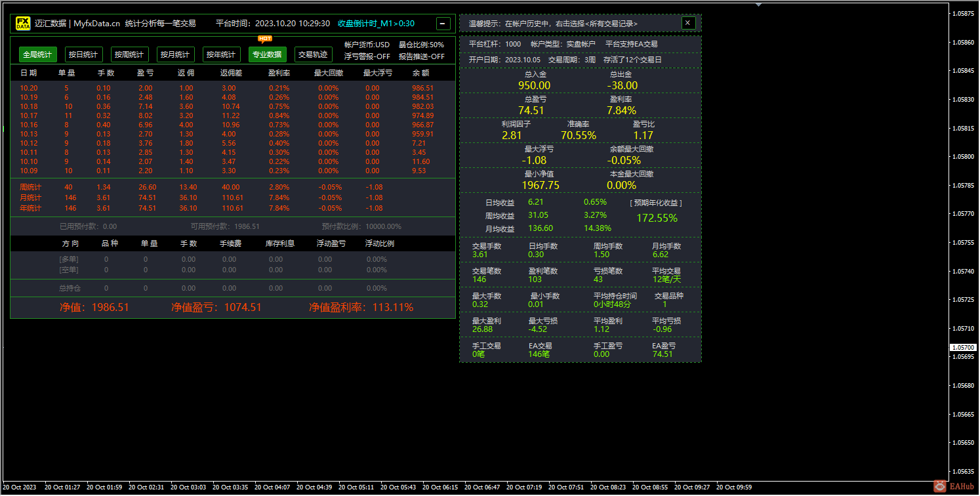Click the EA交易 146笔 value
Screen dimensions: 980x496
540,354
